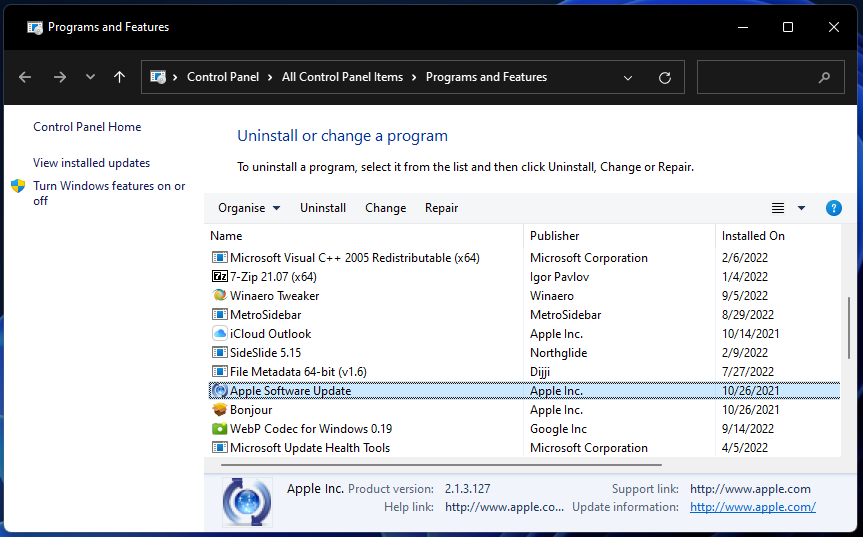This screenshot has width=863, height=537.
Task: Select the Winaero Tweaker entry name
Action: pyautogui.click(x=275, y=295)
